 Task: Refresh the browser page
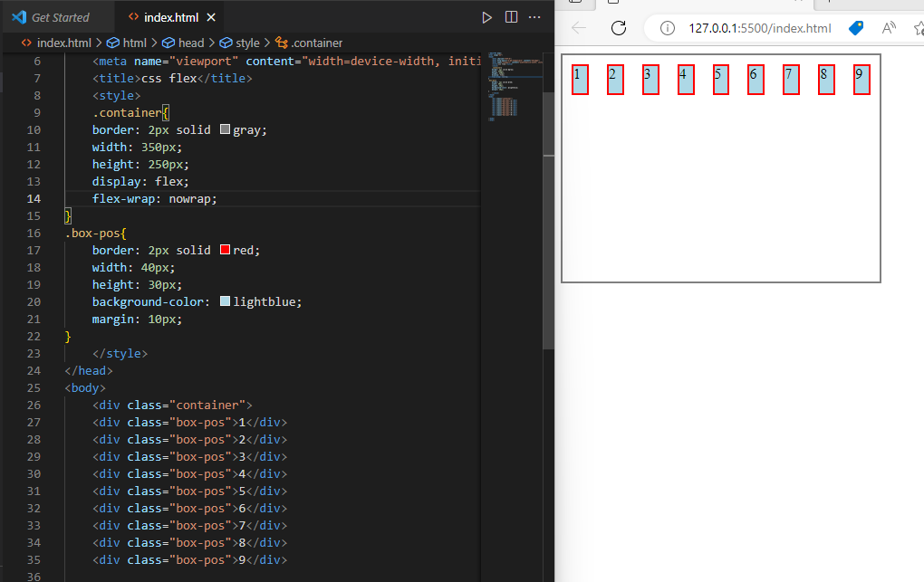coord(619,28)
